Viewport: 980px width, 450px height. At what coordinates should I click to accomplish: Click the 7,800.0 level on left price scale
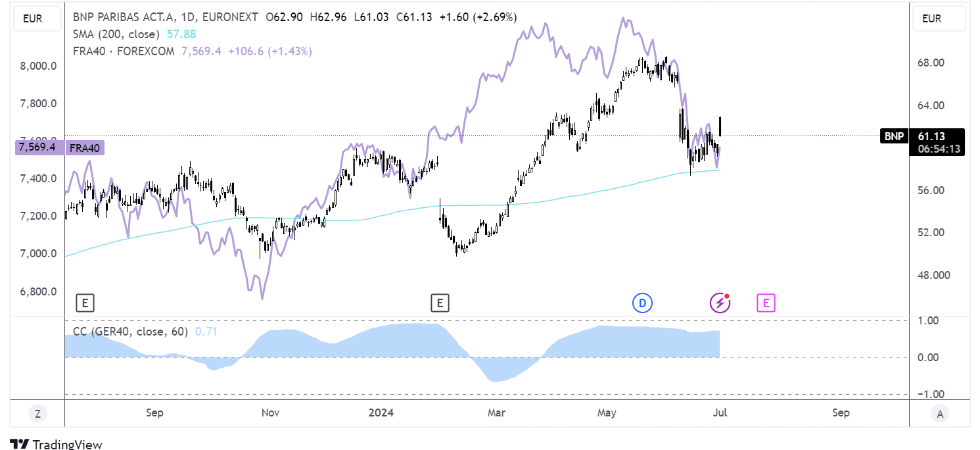38,103
